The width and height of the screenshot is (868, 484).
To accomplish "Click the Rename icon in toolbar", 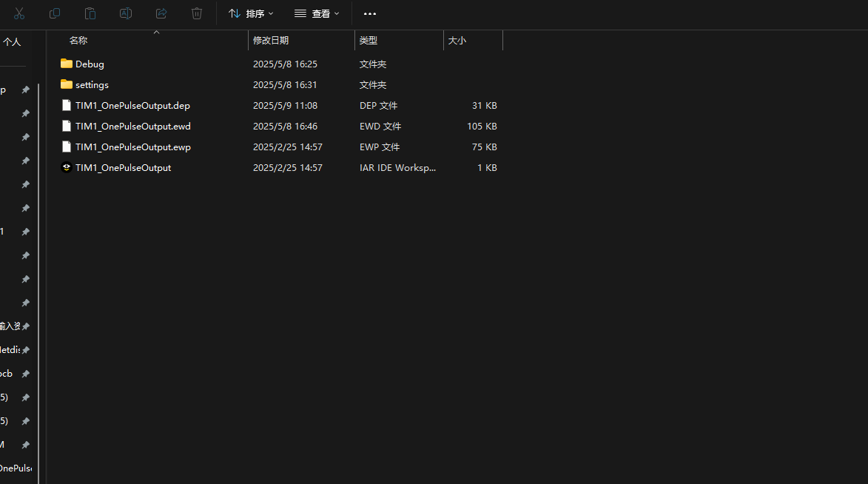I will pyautogui.click(x=126, y=13).
